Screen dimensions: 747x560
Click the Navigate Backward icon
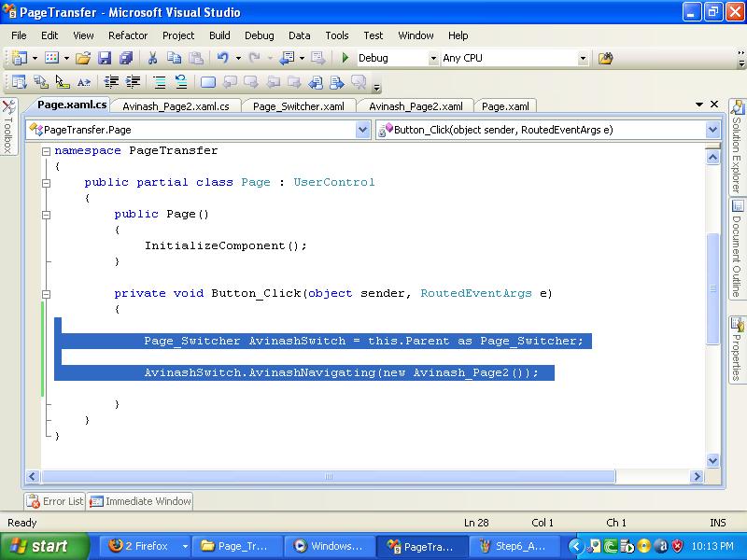(288, 58)
